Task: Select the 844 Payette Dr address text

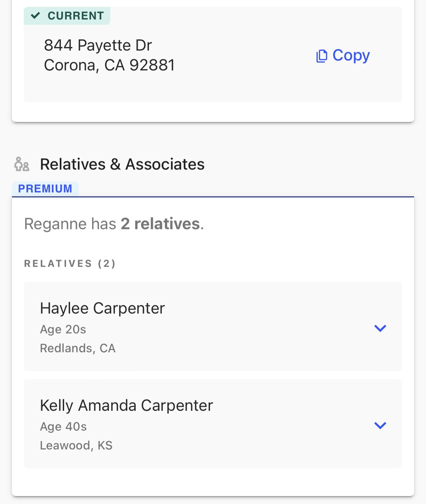Action: point(98,45)
